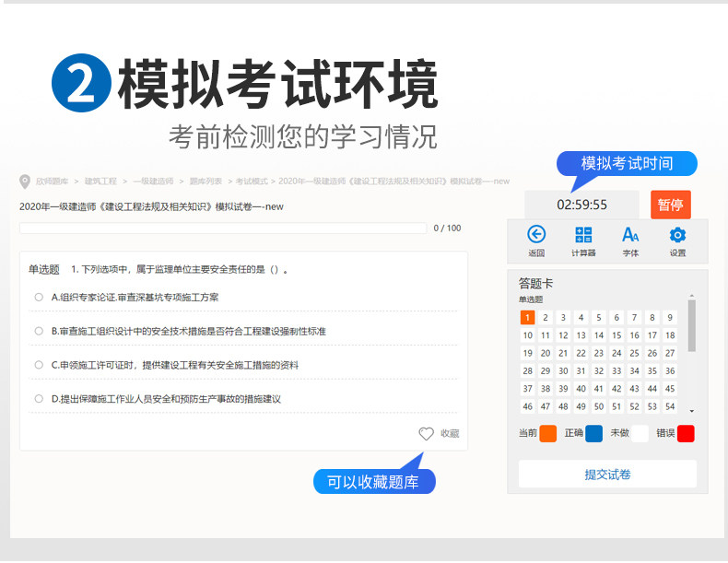Click the location pin breadcrumb icon
This screenshot has height=563, width=728.
pos(25,182)
